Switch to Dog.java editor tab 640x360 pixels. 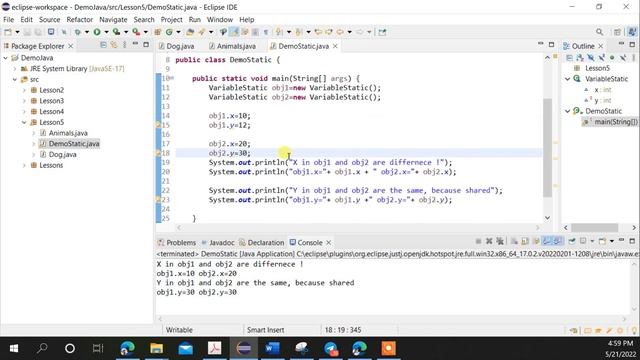click(x=176, y=46)
